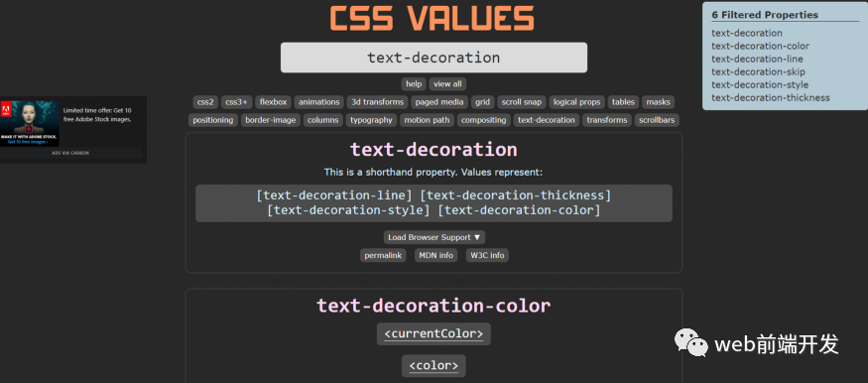Open W3C info link
This screenshot has width=868, height=383.
[487, 255]
